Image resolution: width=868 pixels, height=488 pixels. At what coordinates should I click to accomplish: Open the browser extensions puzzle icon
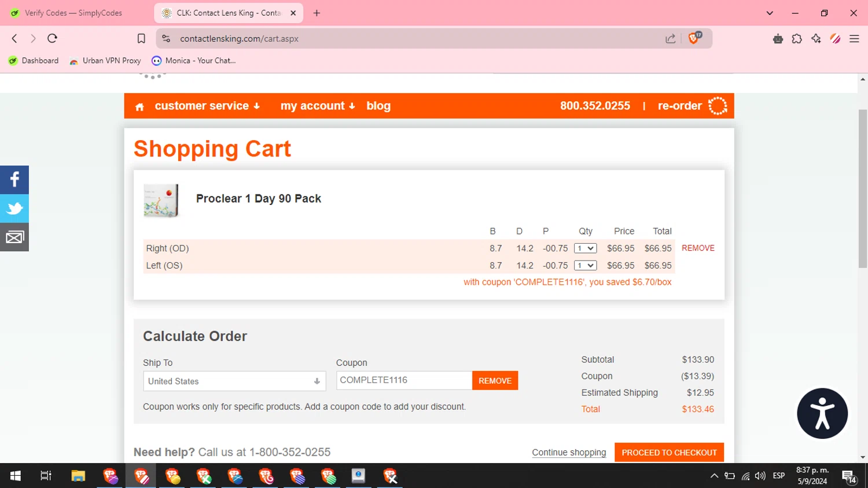click(x=797, y=39)
